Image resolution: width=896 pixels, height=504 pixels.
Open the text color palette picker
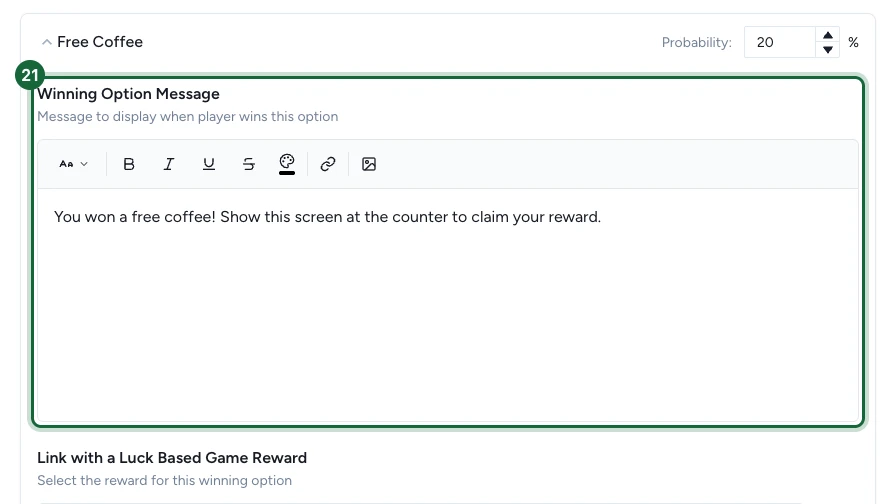[x=287, y=165]
